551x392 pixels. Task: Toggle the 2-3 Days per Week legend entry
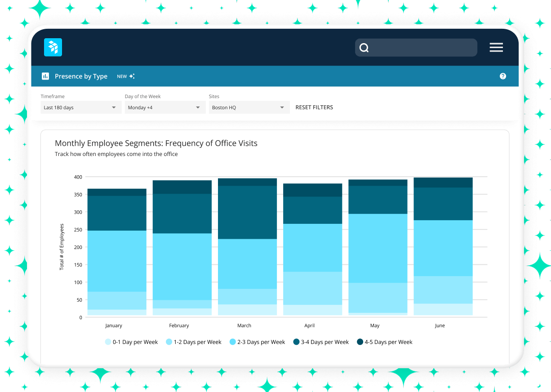coord(257,342)
